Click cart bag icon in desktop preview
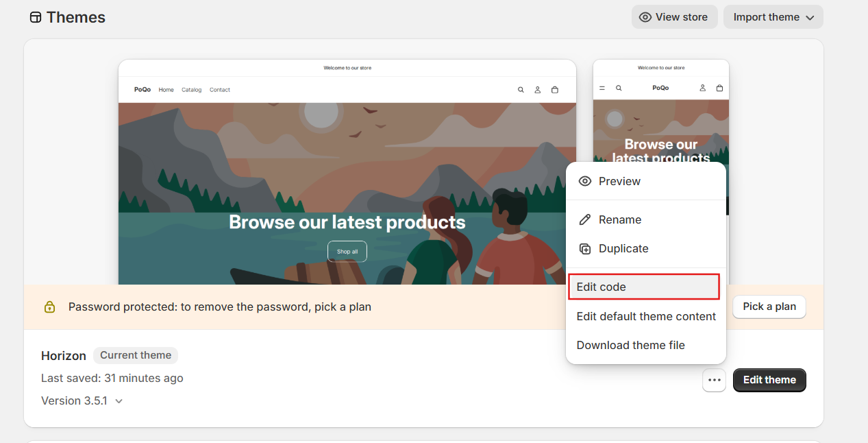 pos(555,90)
